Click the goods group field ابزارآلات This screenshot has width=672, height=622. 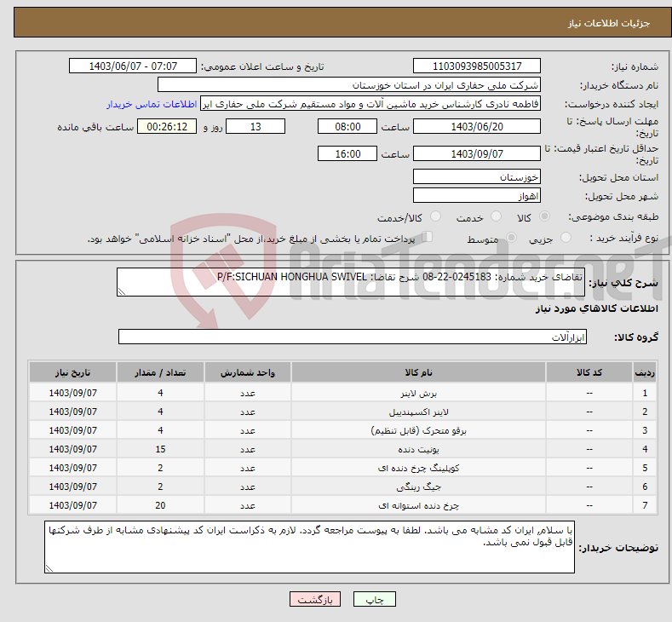point(353,337)
